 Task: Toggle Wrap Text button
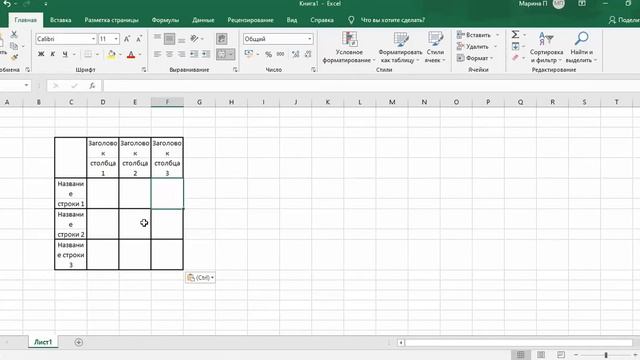(x=222, y=39)
